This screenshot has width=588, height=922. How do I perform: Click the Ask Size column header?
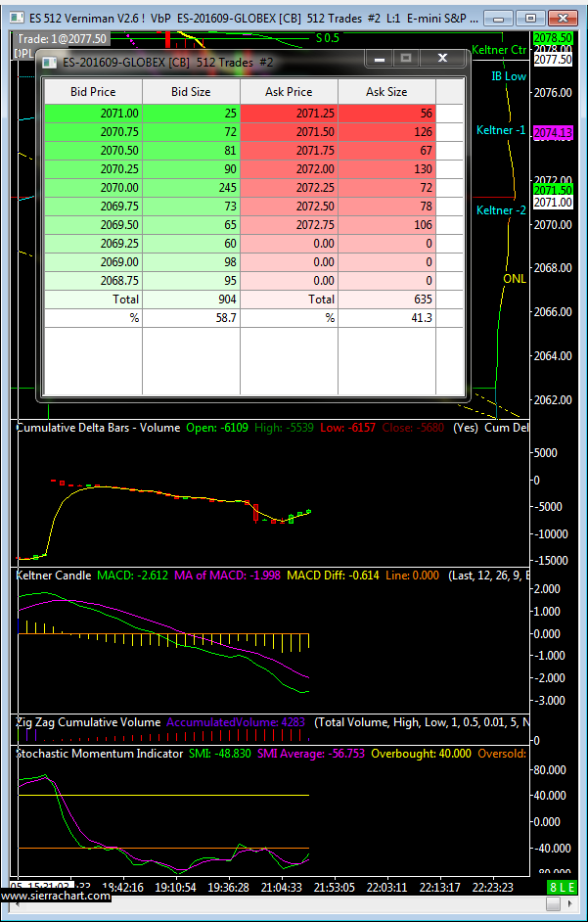click(386, 92)
